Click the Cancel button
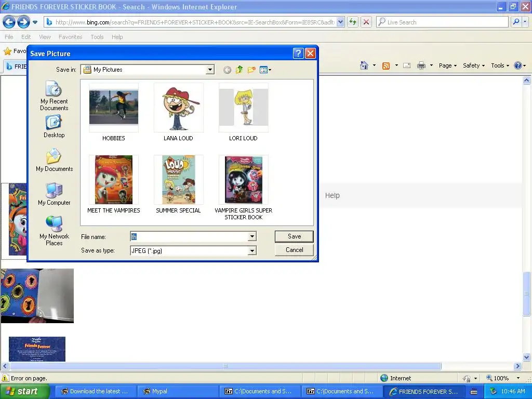This screenshot has height=399, width=532. (x=294, y=250)
